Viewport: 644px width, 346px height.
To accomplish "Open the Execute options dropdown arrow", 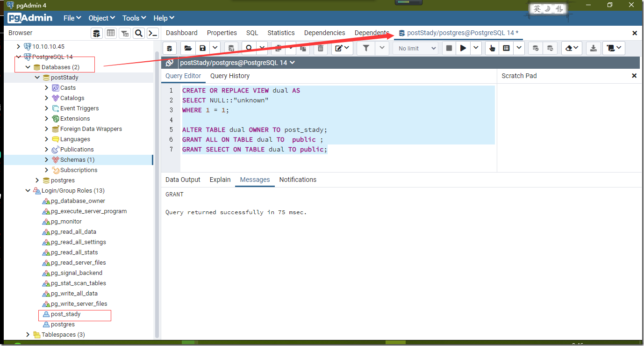I will 476,48.
